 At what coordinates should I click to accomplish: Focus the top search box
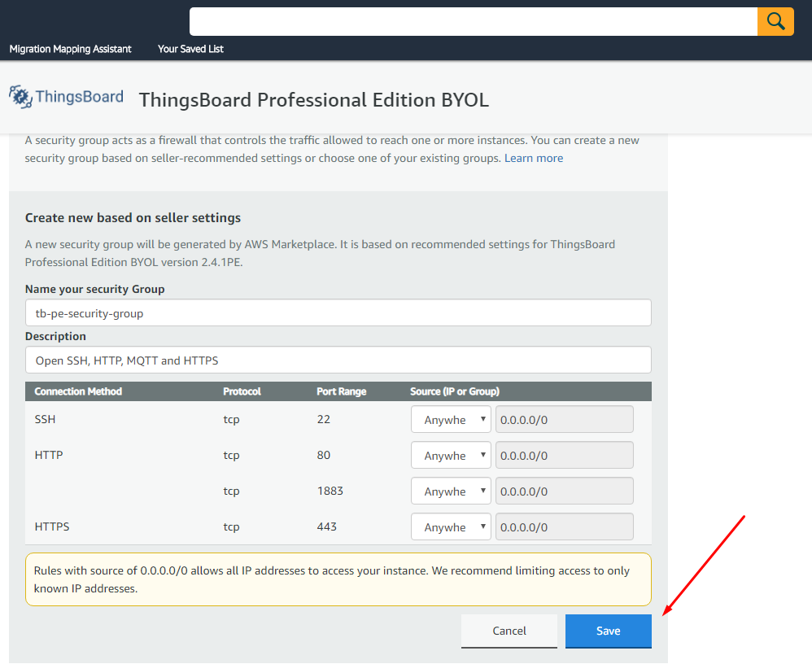point(473,21)
